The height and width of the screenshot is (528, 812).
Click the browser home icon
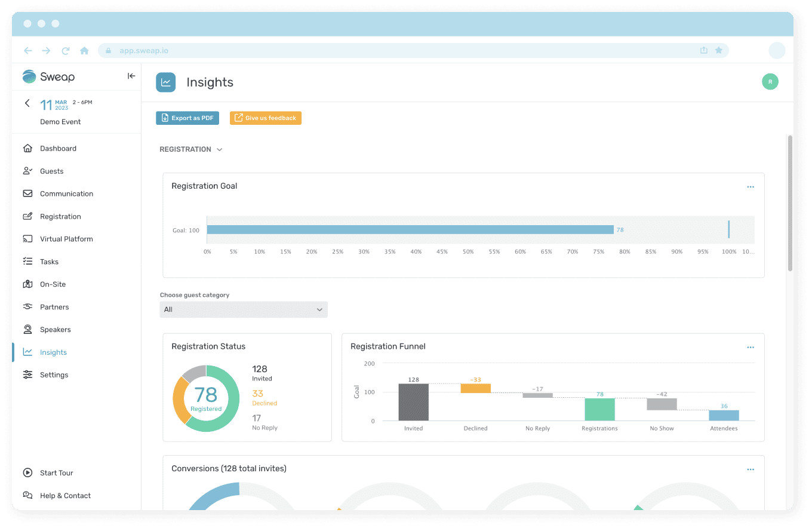[84, 51]
